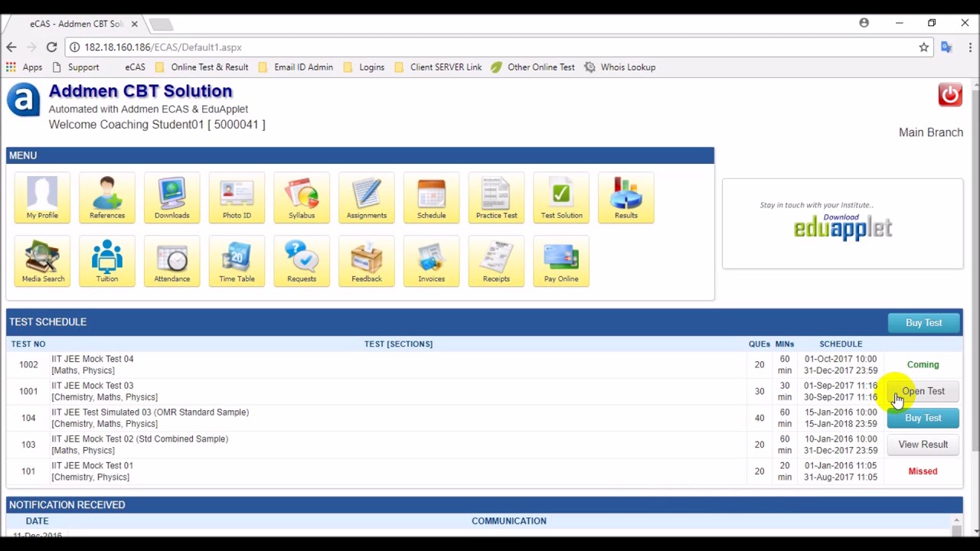Open the Test Solution icon
The height and width of the screenshot is (551, 980).
point(561,197)
